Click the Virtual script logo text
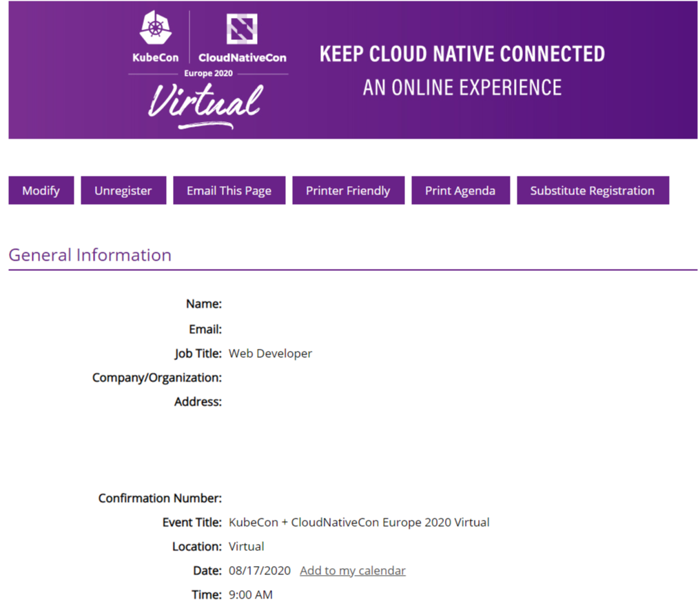 point(206,105)
